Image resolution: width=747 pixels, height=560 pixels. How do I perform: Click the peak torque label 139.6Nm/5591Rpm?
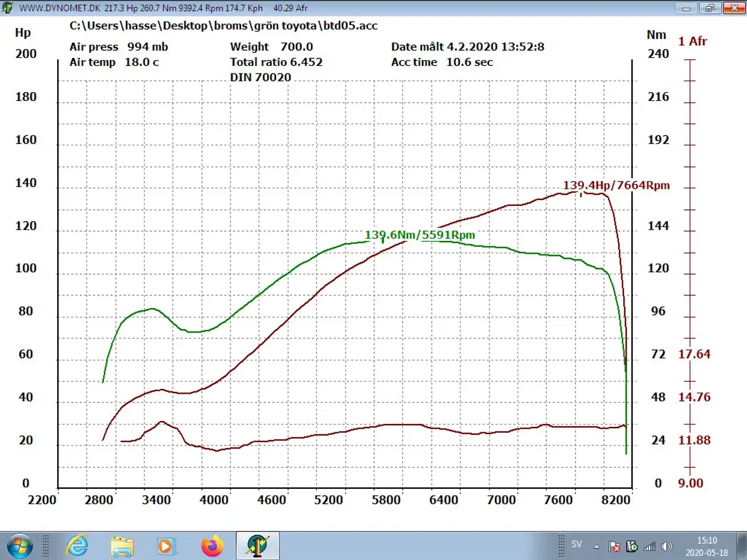click(420, 235)
